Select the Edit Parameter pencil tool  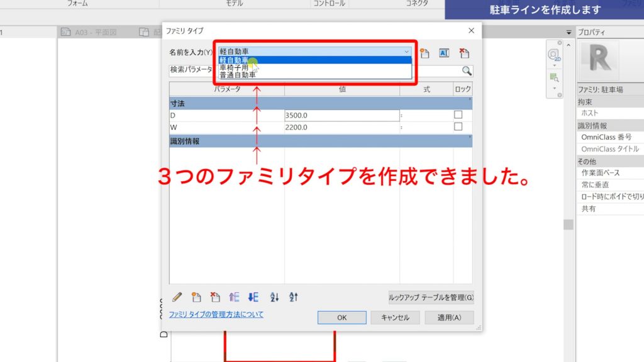(x=177, y=297)
